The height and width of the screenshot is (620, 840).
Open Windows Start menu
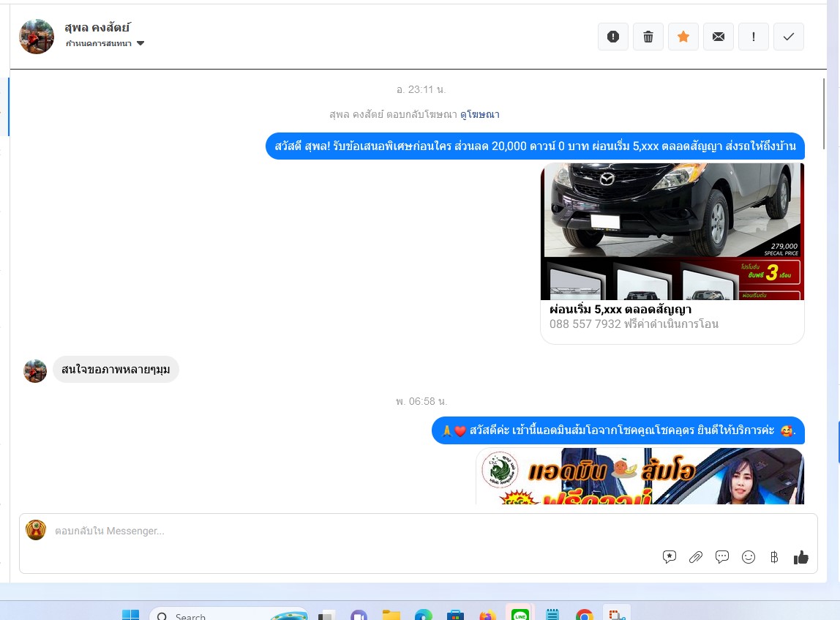(x=131, y=615)
